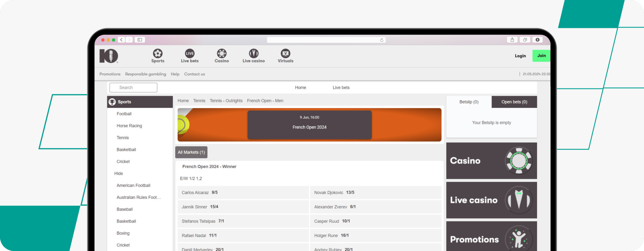644x251 pixels.
Task: Toggle the browser sidebar icon
Action: (x=140, y=40)
